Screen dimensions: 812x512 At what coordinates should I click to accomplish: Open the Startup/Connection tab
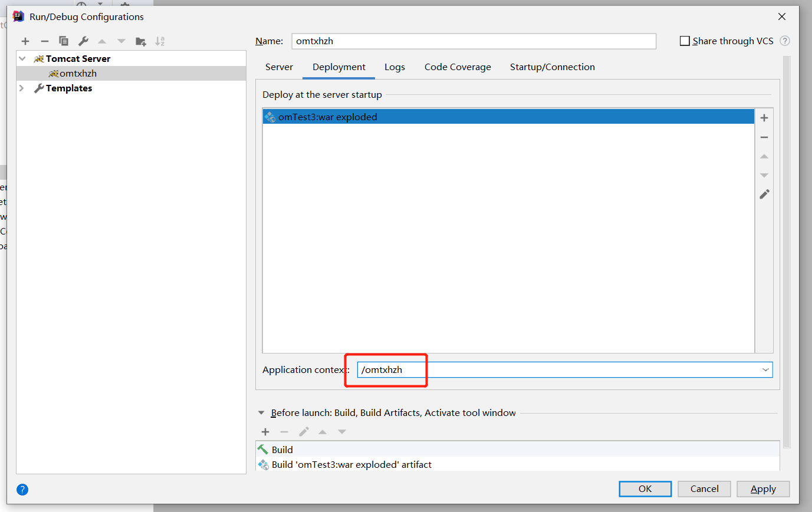click(x=553, y=67)
